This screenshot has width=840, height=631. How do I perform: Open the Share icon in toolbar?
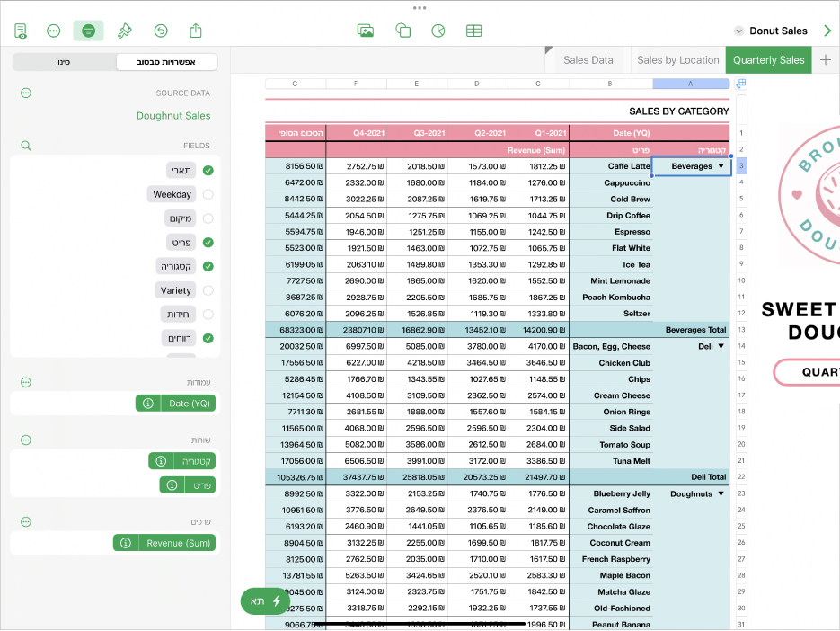click(196, 31)
